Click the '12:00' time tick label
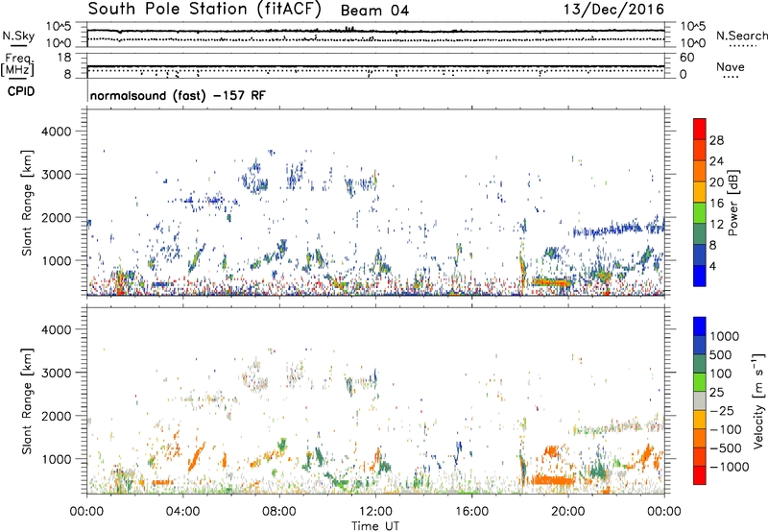The height and width of the screenshot is (532, 768). coord(375,512)
